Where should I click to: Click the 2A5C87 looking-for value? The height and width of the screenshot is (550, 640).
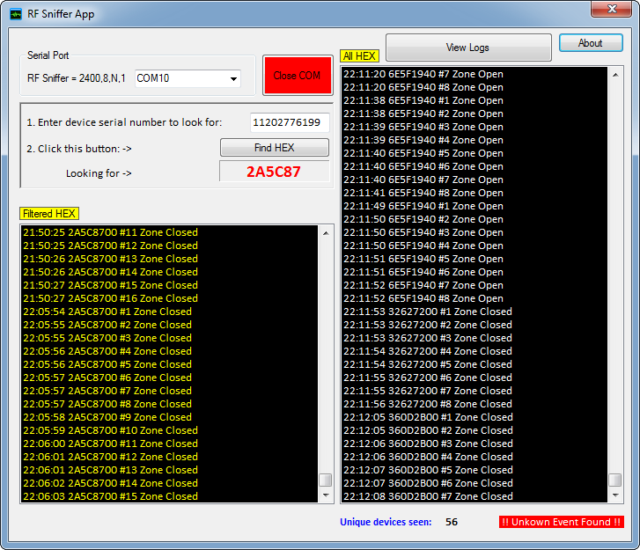(274, 172)
